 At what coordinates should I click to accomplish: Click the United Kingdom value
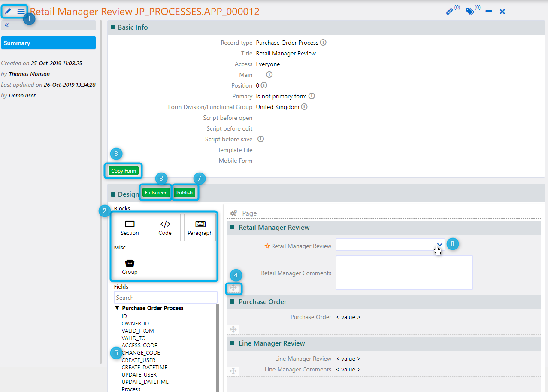point(278,107)
